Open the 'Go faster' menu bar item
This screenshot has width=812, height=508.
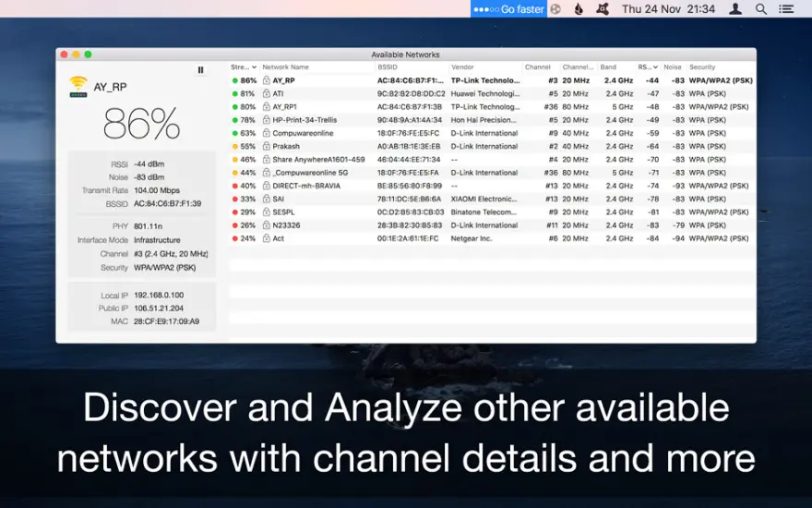click(508, 9)
